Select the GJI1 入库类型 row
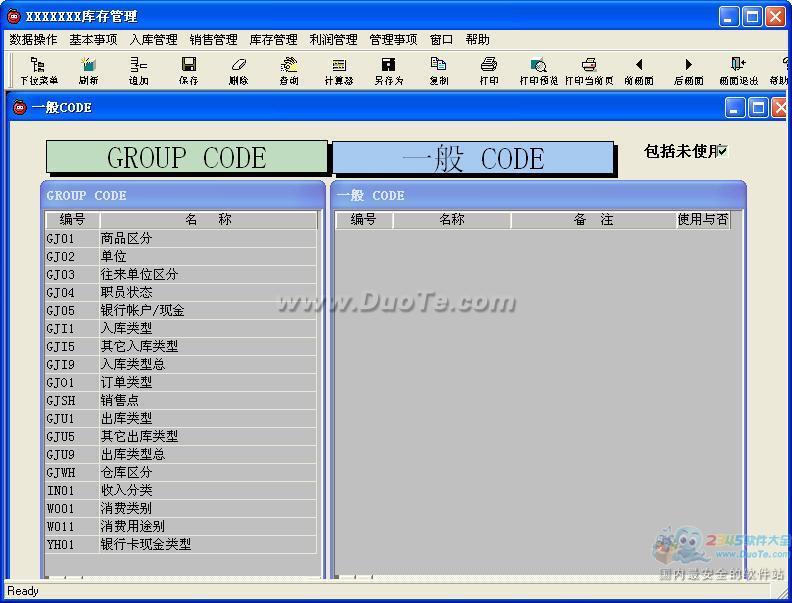This screenshot has height=603, width=792. tap(181, 329)
